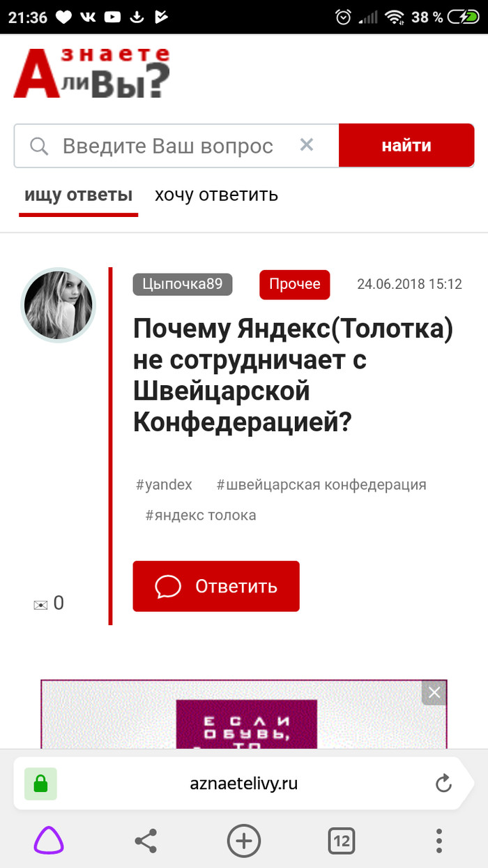Tap the share icon in bottom bar
The image size is (488, 868).
[146, 841]
